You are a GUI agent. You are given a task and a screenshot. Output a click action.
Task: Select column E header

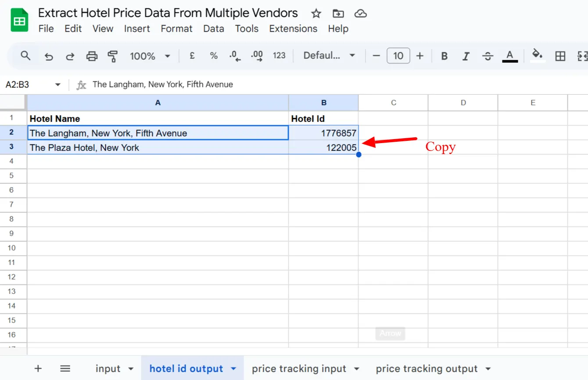[x=533, y=103]
